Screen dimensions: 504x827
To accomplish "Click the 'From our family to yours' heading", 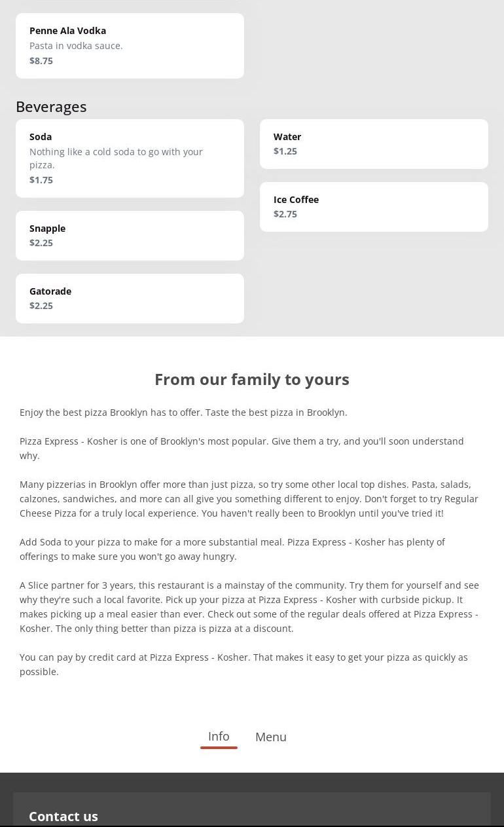I will tap(252, 380).
